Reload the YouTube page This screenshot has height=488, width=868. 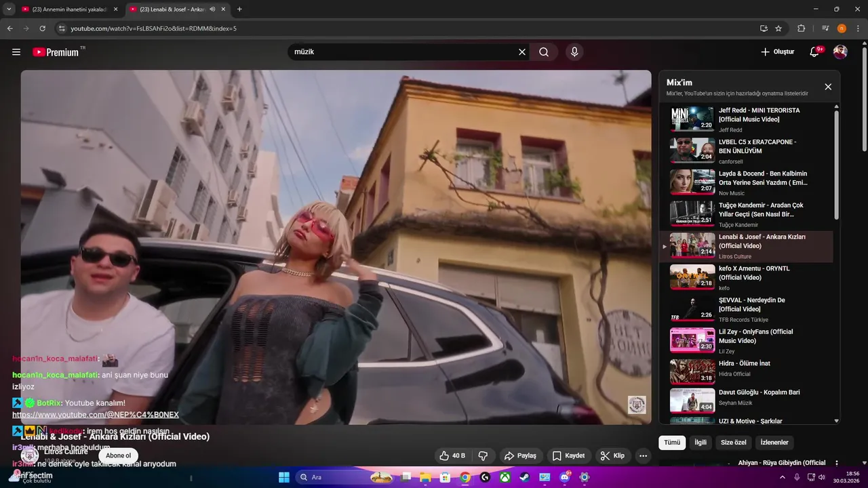(x=42, y=28)
